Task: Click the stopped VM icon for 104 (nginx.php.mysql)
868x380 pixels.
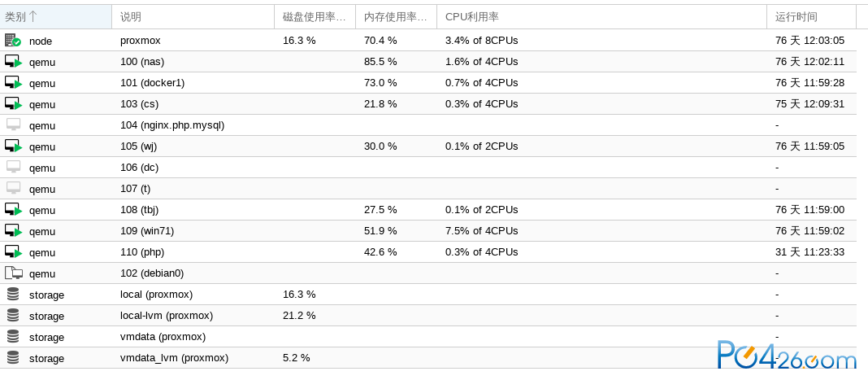Action: [13, 124]
